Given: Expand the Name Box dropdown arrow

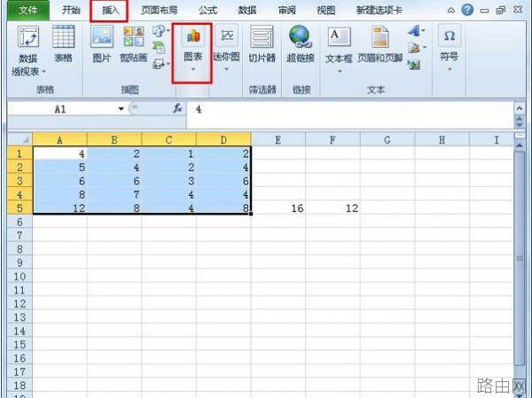Looking at the screenshot, I should coord(121,109).
